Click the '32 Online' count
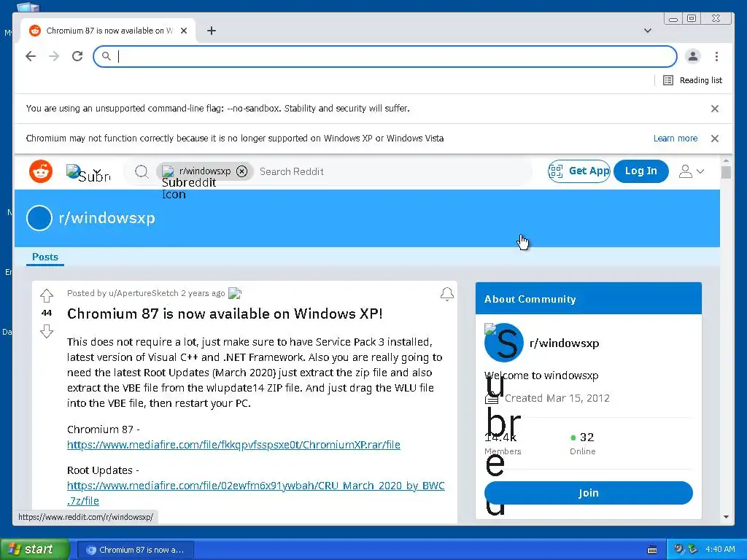Image resolution: width=747 pixels, height=560 pixels. pos(583,443)
